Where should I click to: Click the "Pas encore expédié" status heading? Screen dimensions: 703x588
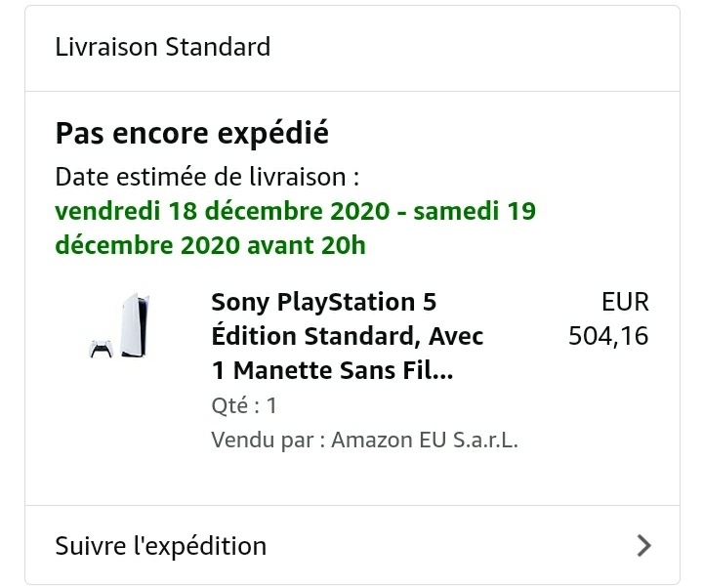pos(192,132)
